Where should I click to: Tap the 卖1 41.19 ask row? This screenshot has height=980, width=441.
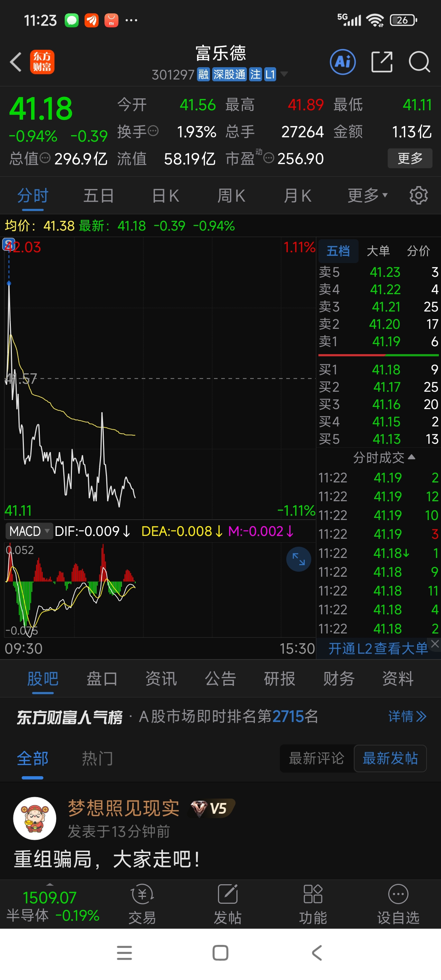coord(378,341)
